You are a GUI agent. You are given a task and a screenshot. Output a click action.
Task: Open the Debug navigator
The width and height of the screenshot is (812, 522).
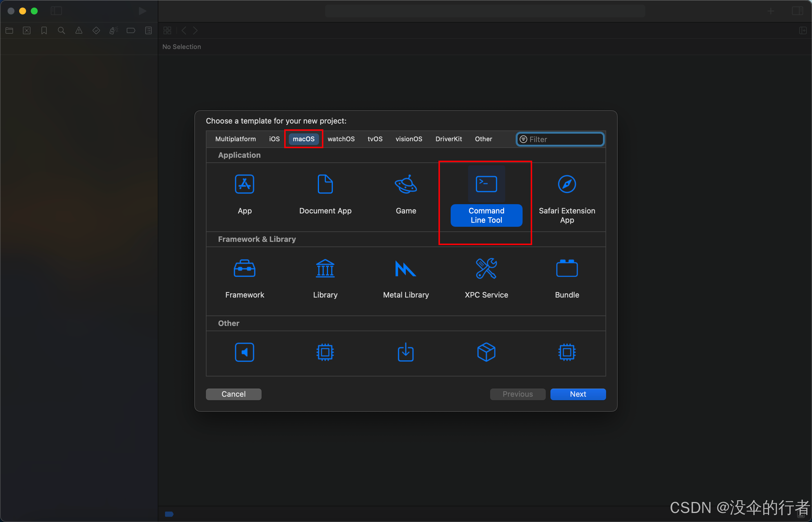(x=113, y=30)
